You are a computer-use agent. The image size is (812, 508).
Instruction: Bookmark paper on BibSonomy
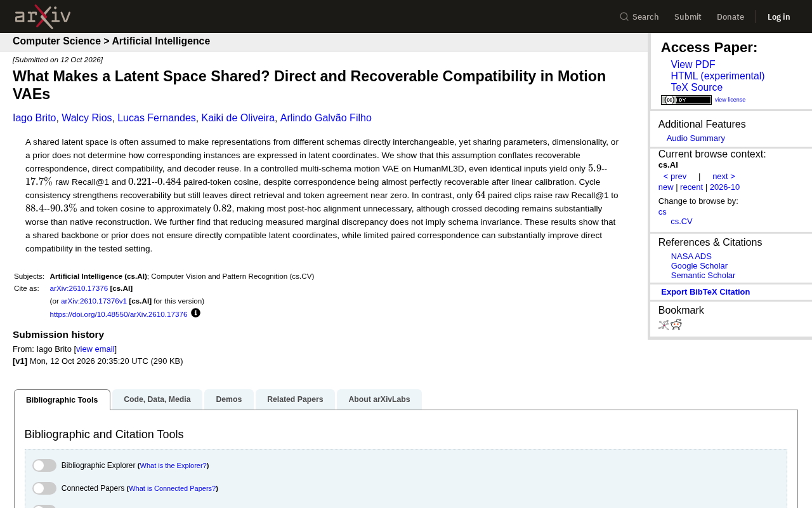(x=664, y=325)
